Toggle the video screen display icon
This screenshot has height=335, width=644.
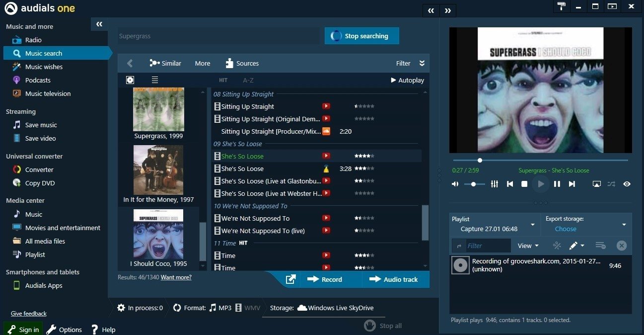(x=596, y=184)
